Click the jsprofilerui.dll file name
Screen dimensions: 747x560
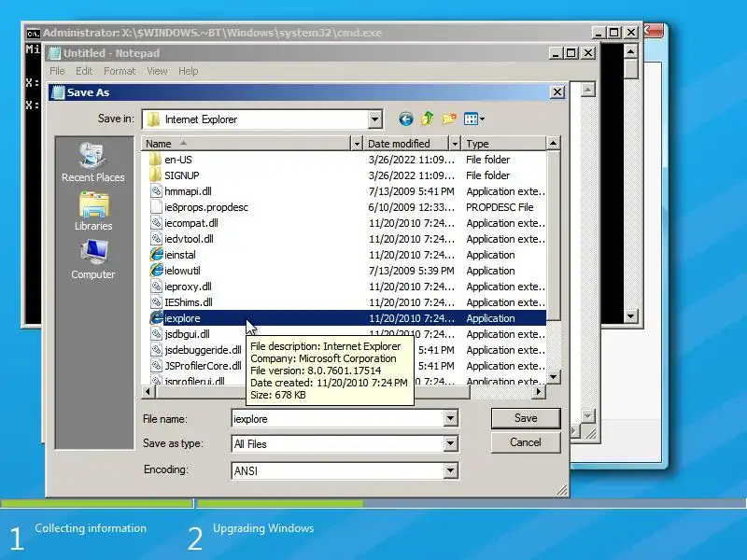pos(194,381)
